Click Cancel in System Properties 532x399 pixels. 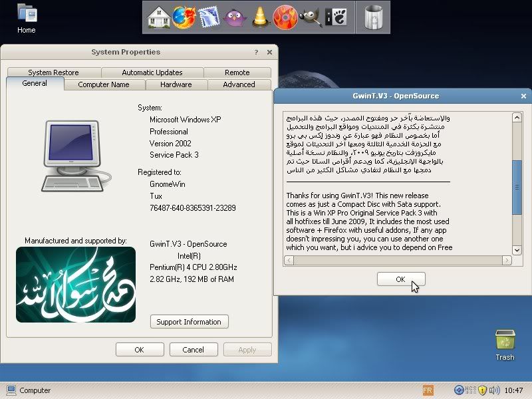194,350
